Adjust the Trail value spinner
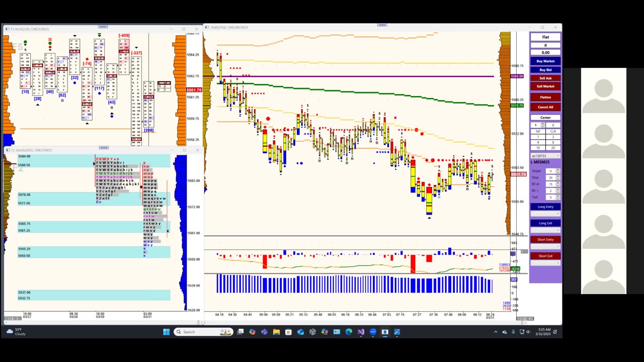Screen dimensions: 644x362 pos(558,197)
